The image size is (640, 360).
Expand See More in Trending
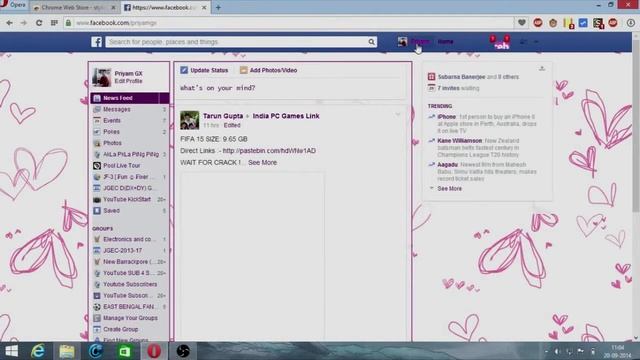point(449,189)
